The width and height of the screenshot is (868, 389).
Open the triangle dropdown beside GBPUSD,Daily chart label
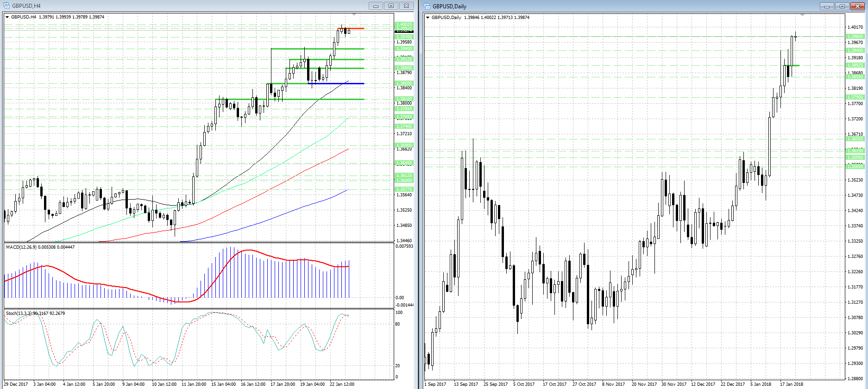(x=428, y=18)
